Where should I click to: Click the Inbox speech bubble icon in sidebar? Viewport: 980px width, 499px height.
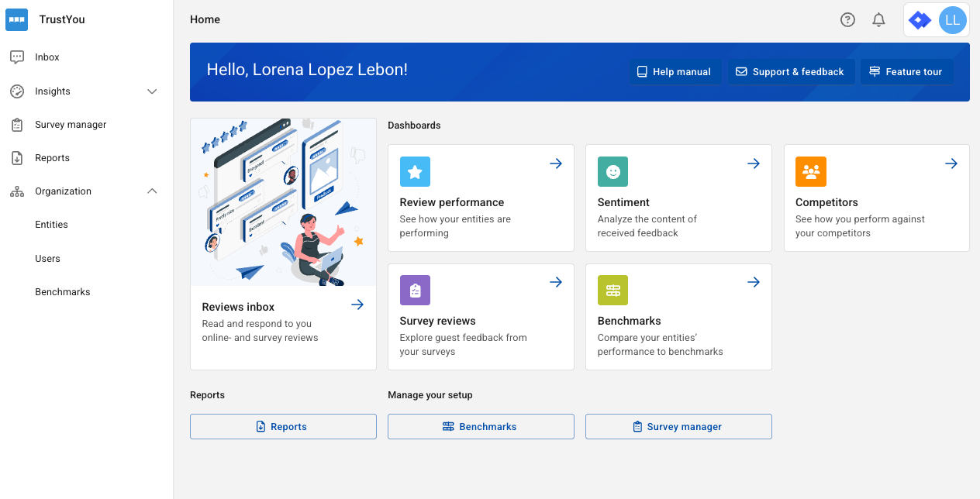pyautogui.click(x=17, y=57)
